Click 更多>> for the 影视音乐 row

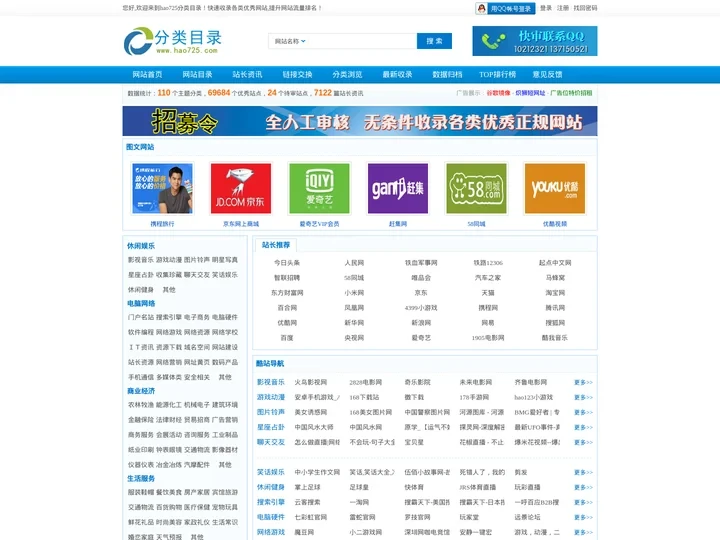583,382
